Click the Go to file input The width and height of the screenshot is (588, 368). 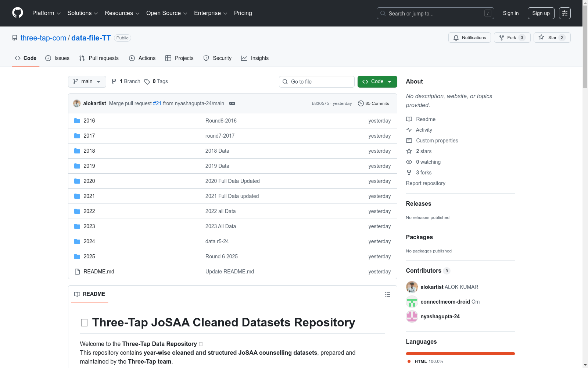(x=317, y=82)
